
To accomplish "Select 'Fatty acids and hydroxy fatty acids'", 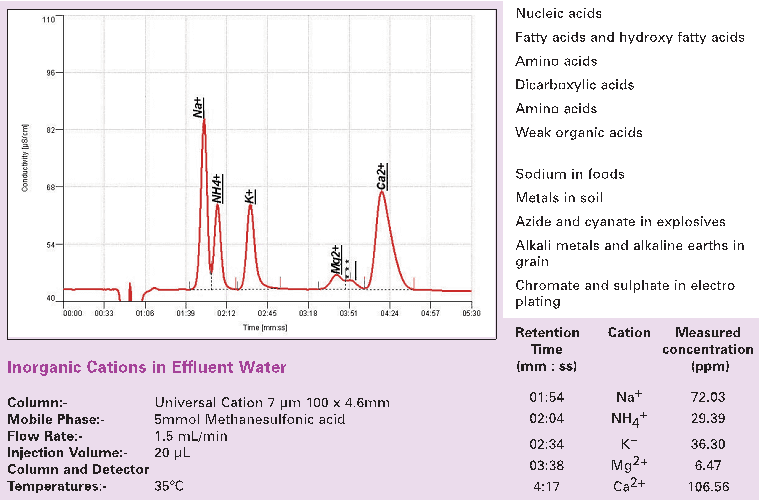I will [x=629, y=37].
